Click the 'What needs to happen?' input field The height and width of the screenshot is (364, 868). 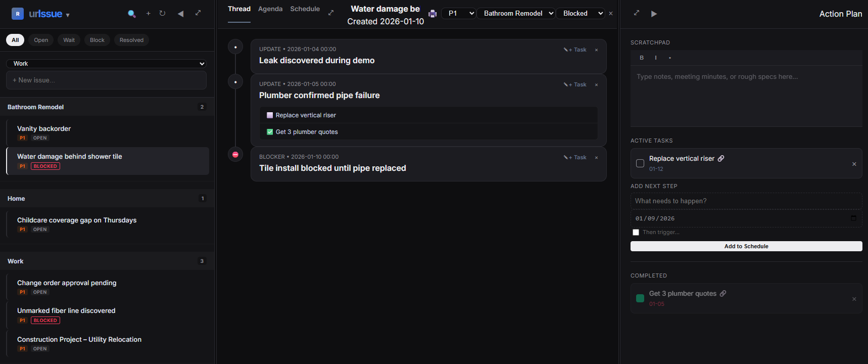746,201
